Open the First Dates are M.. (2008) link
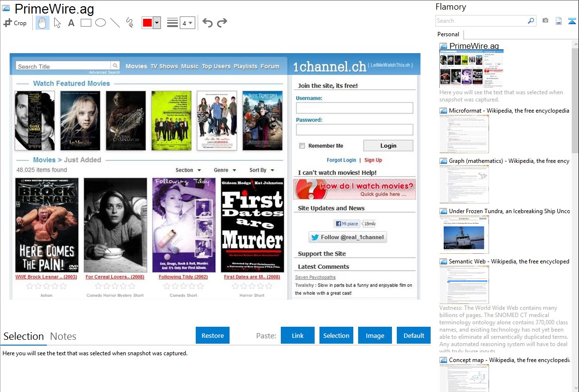Screen dimensions: 579x392 click(252, 277)
